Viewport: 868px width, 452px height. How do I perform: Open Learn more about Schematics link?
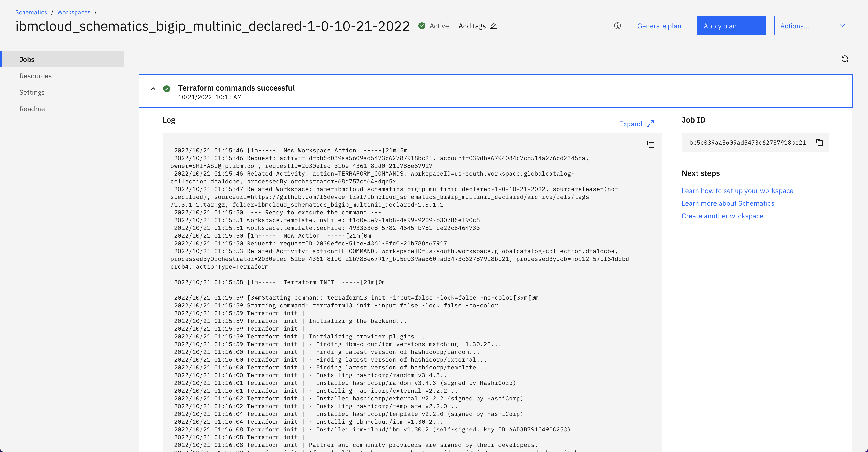(728, 203)
